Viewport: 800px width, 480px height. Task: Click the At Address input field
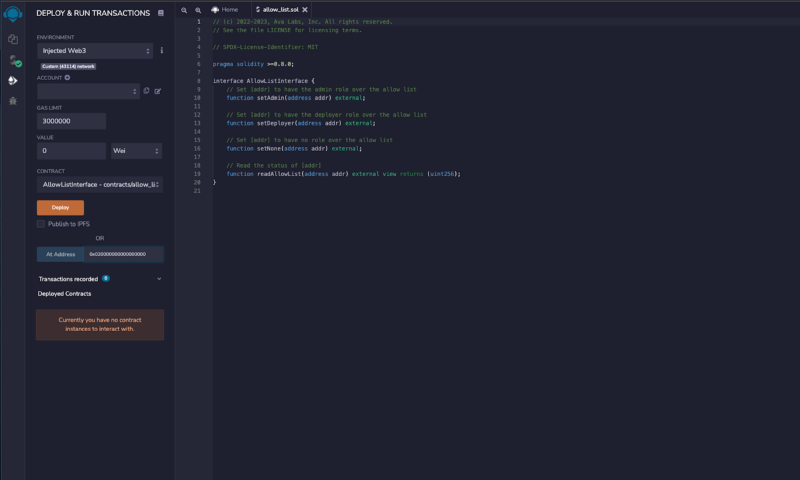pyautogui.click(x=123, y=254)
